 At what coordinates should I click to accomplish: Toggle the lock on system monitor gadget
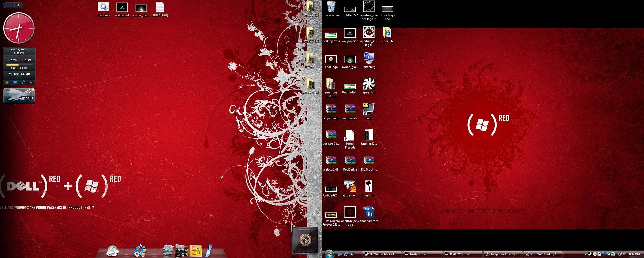[x=31, y=82]
